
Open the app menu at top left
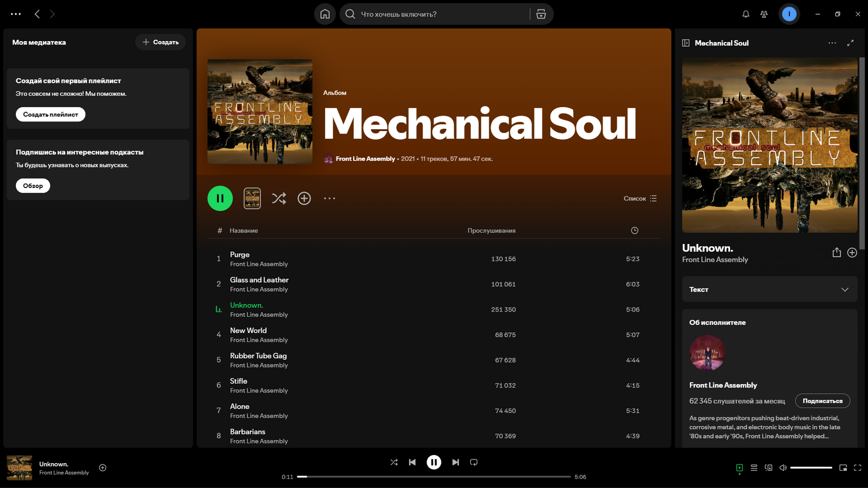click(x=16, y=14)
